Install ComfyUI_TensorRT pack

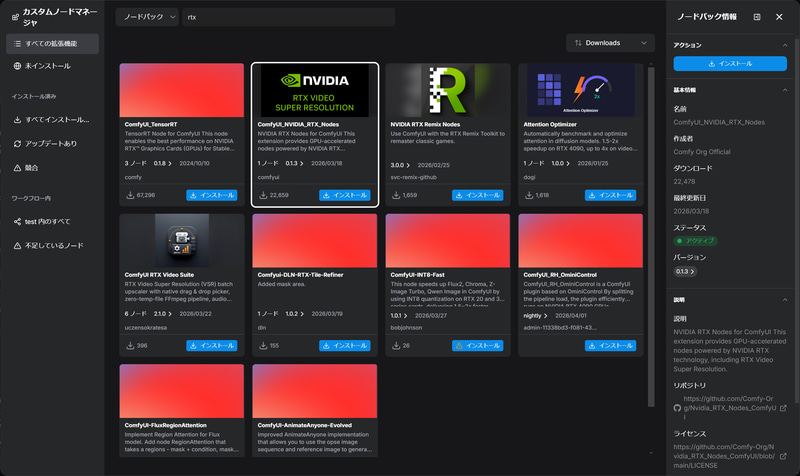click(x=212, y=195)
